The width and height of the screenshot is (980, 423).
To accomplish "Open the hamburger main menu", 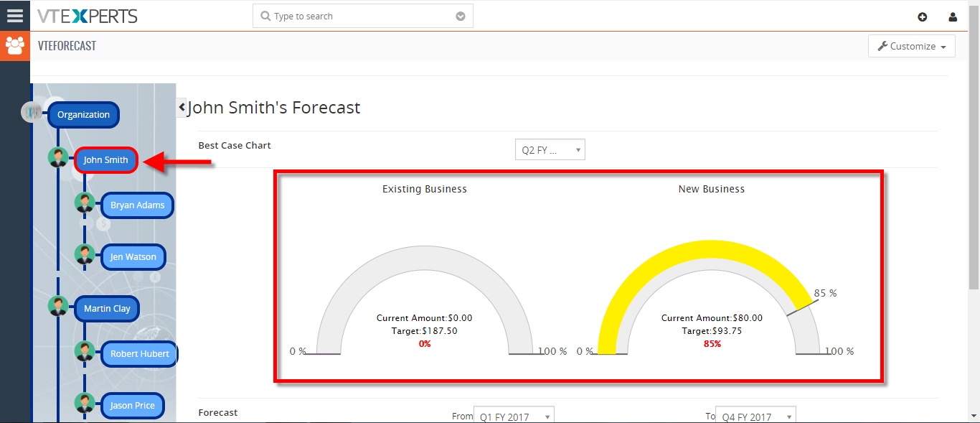I will pyautogui.click(x=14, y=15).
